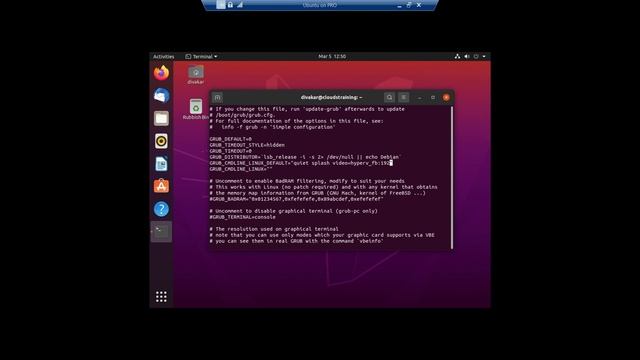Click the 'Uncomment to enable BadRAM filtering' line
Viewport: 640px width, 360px height.
[307, 181]
